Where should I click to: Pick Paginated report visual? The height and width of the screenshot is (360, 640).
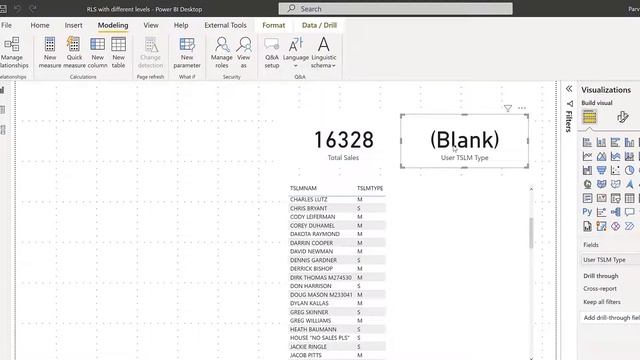pyautogui.click(x=587, y=226)
